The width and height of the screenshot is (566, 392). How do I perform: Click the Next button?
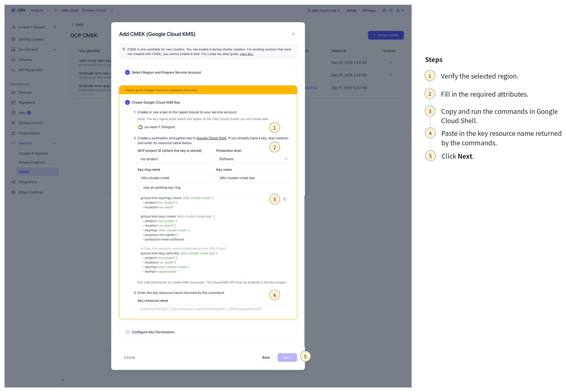(x=287, y=357)
